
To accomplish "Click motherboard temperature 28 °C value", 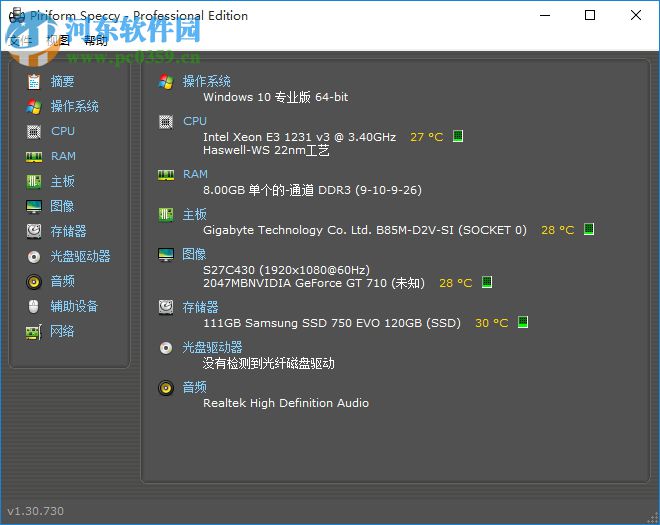I will [558, 230].
